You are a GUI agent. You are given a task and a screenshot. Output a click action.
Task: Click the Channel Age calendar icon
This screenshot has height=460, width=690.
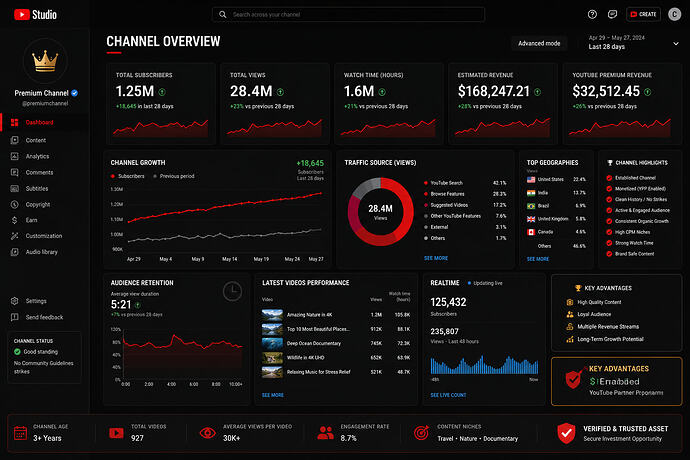20,433
